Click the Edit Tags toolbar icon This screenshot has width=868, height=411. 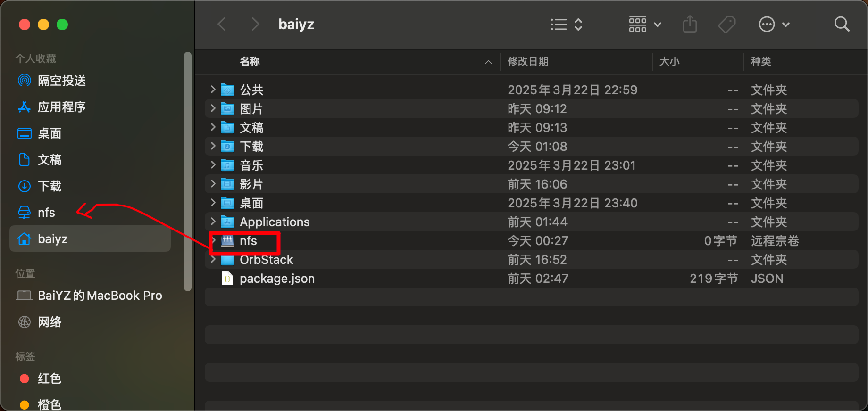tap(726, 24)
